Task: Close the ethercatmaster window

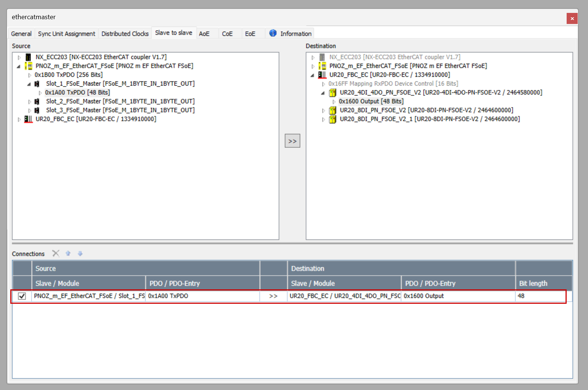Action: 572,18
